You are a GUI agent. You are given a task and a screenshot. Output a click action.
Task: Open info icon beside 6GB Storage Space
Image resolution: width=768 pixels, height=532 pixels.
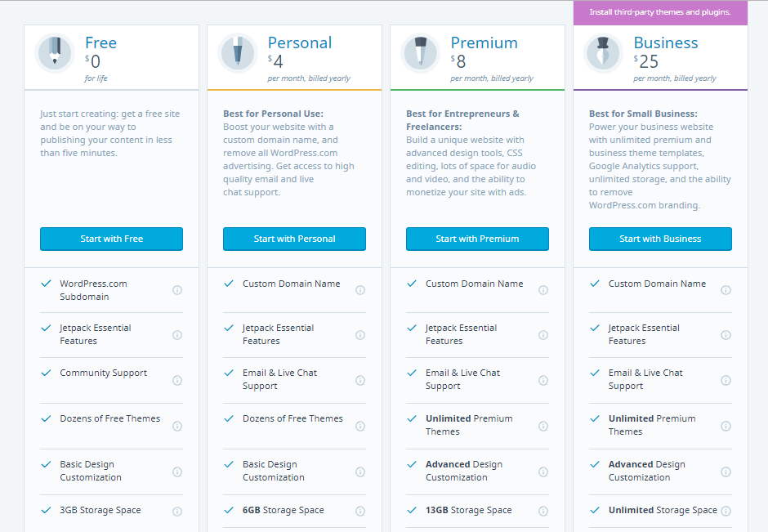[x=360, y=511]
